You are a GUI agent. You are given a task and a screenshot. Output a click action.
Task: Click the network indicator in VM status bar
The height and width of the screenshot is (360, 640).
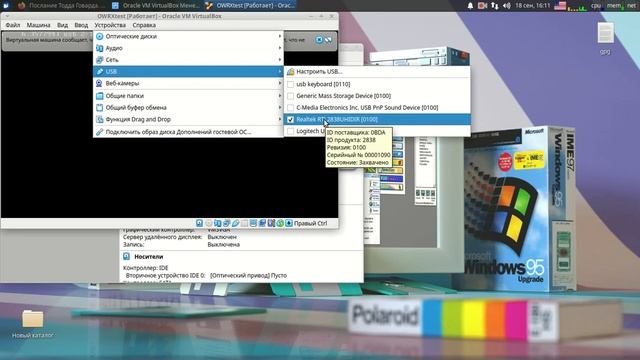point(227,223)
